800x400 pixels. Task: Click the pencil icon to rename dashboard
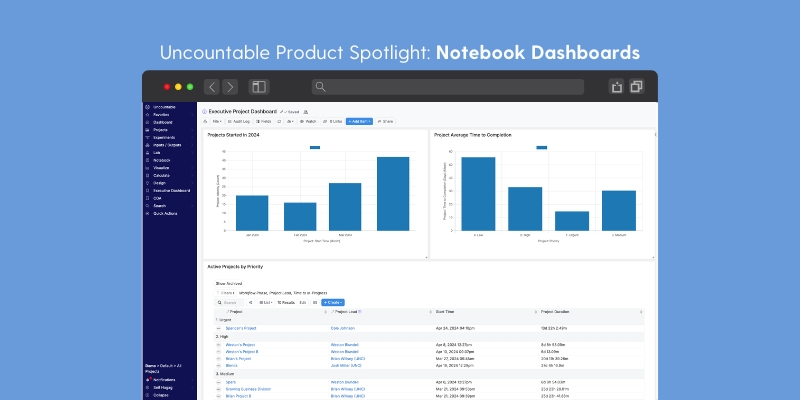pyautogui.click(x=281, y=111)
